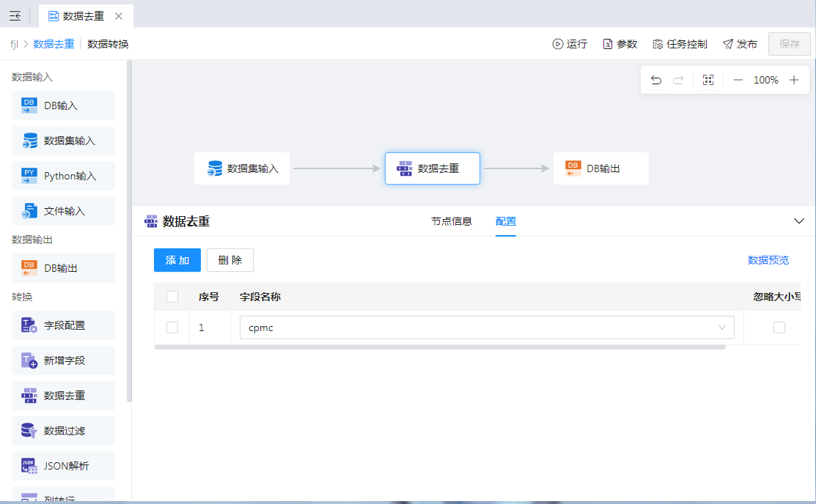Collapse the 数据去重 config panel chevron
The image size is (816, 504).
(x=799, y=221)
